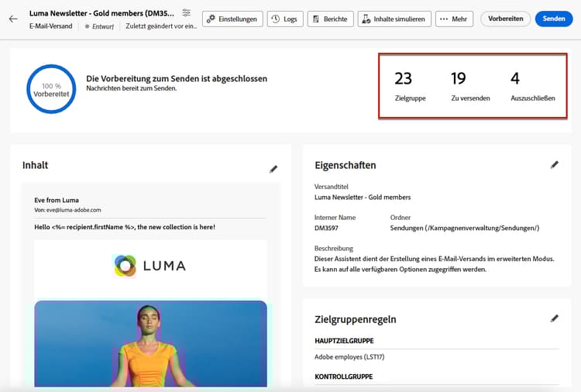Click Versandtitel value Luma Newsletter - Gold members
581x392 pixels.
click(x=363, y=197)
